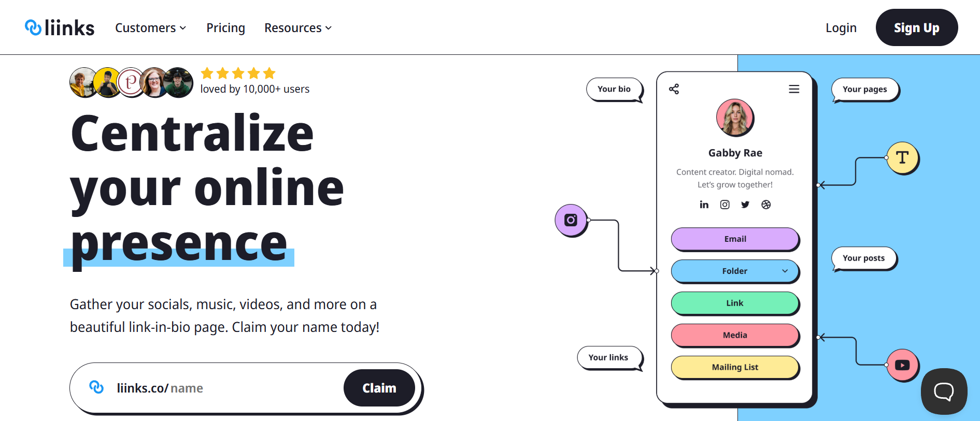Expand the Resources menu
This screenshot has height=421, width=980.
298,28
